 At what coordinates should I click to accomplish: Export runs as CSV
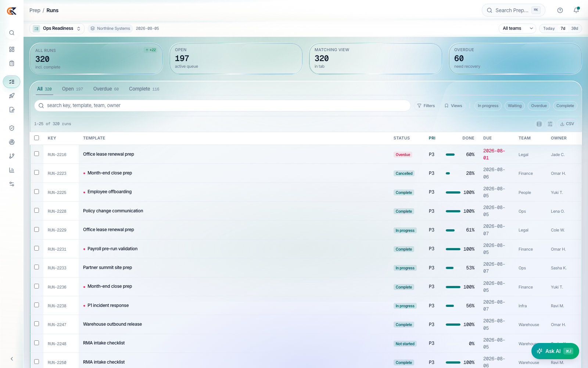[x=567, y=124]
